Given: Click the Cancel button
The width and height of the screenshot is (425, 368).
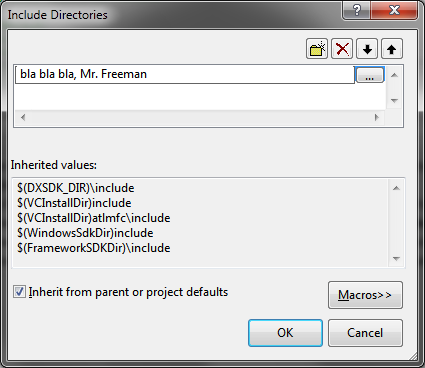Looking at the screenshot, I should coord(365,333).
